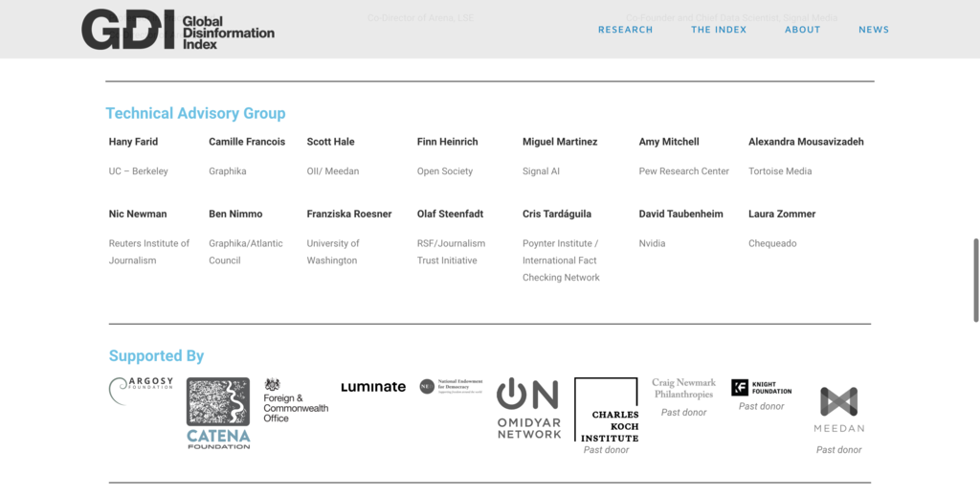Select the name Miguel Martinez
Viewport: 980px width, 498px height.
[560, 142]
